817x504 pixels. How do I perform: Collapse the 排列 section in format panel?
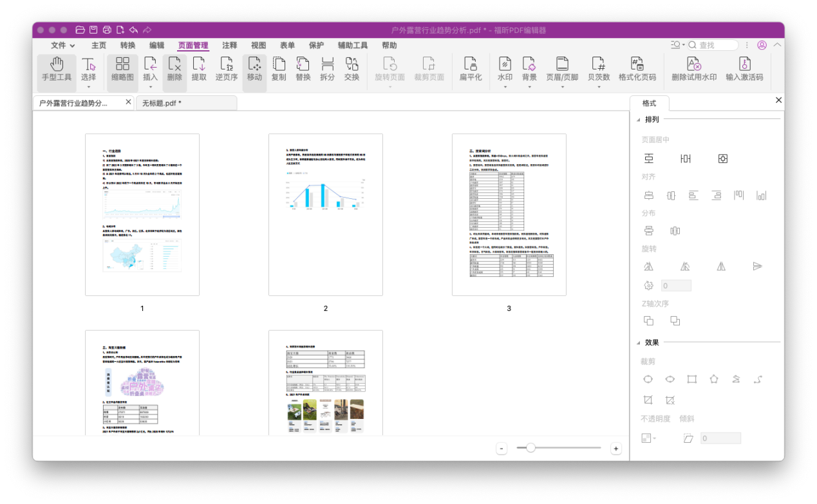[638, 120]
